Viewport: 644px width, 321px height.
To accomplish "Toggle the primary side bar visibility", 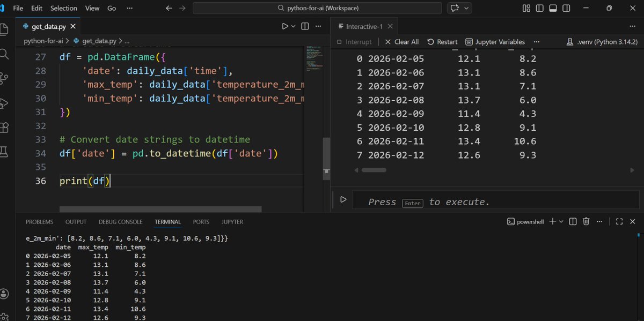I will pos(540,8).
